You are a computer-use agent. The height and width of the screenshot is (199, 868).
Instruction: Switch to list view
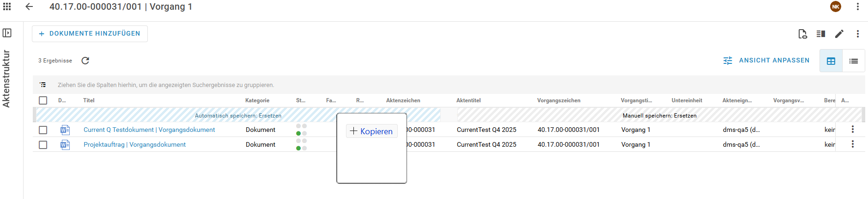[853, 61]
